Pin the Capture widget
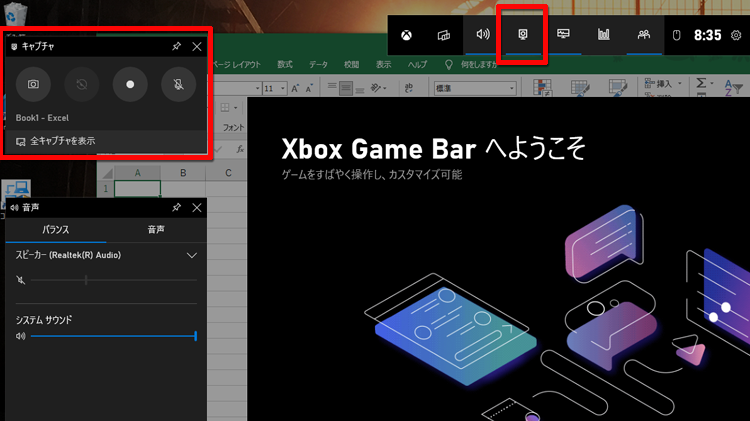Screen dimensions: 750x421 pyautogui.click(x=176, y=46)
